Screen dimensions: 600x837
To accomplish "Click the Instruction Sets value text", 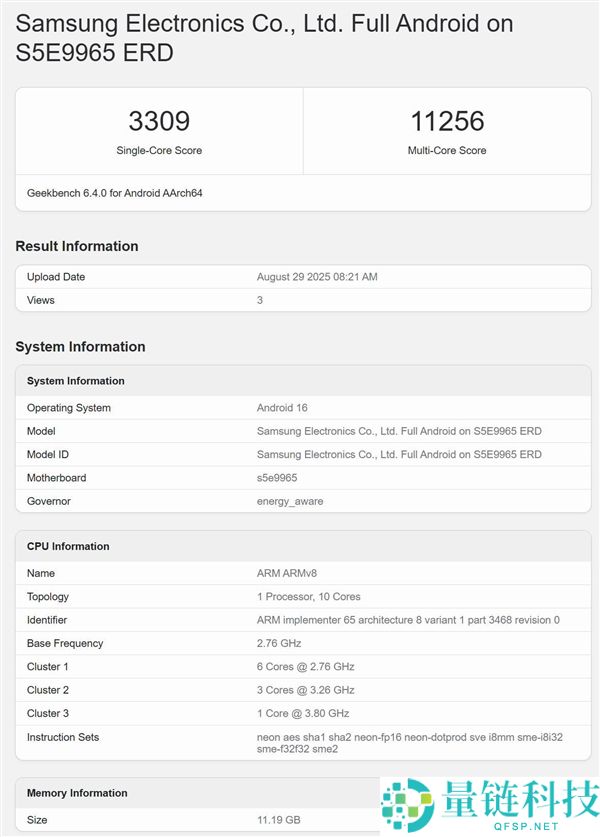I will [x=408, y=742].
